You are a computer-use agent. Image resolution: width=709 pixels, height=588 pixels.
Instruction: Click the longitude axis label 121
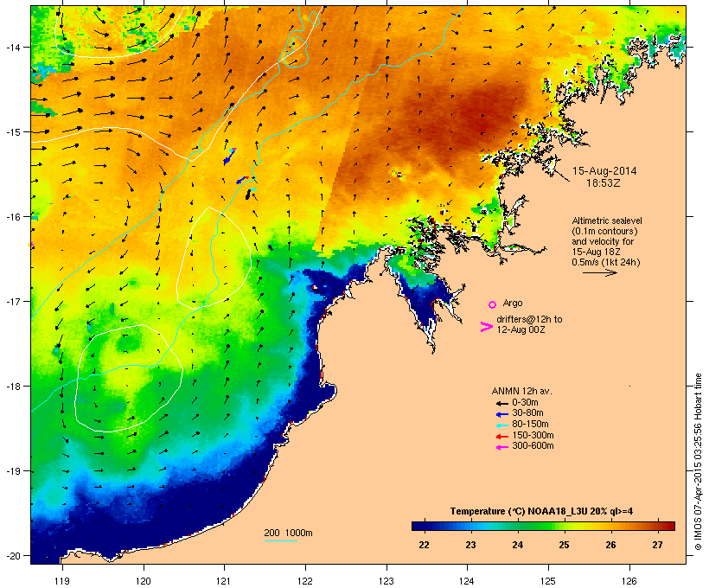click(224, 581)
